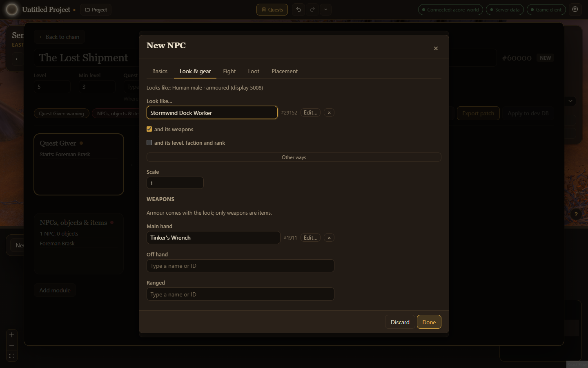Zoom out on the canvas
The height and width of the screenshot is (368, 588).
12,346
